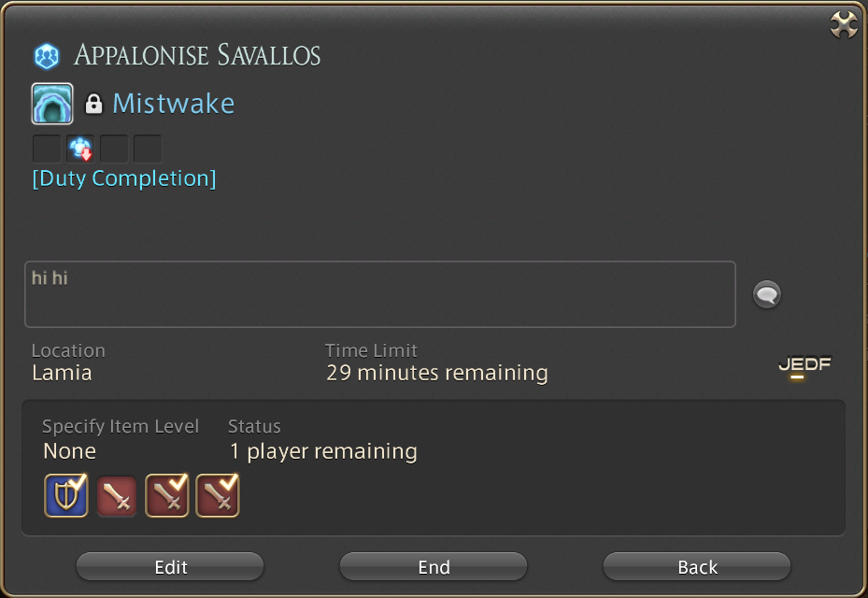Click the first empty condition slot
This screenshot has height=598, width=868.
pos(47,149)
